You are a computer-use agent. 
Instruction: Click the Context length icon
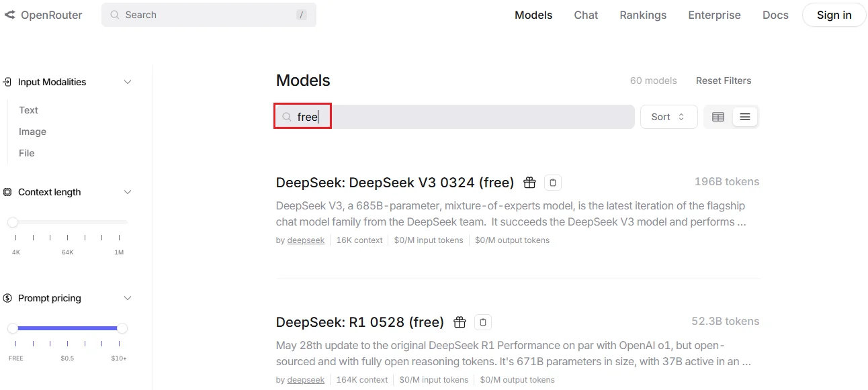tap(7, 192)
